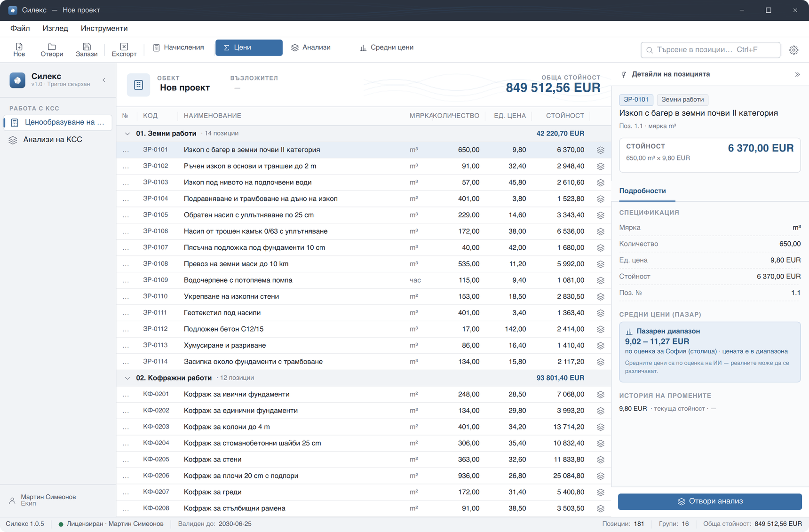Open settings gear icon

[794, 50]
